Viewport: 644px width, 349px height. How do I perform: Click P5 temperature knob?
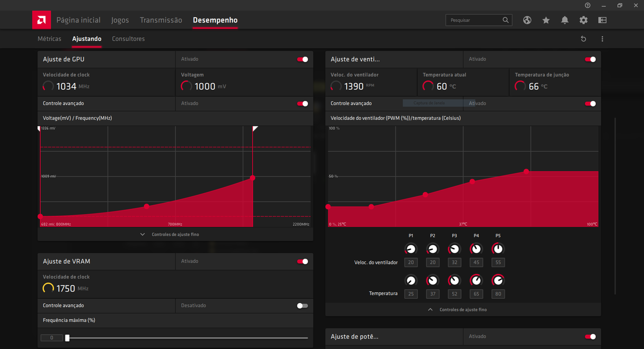(x=498, y=280)
